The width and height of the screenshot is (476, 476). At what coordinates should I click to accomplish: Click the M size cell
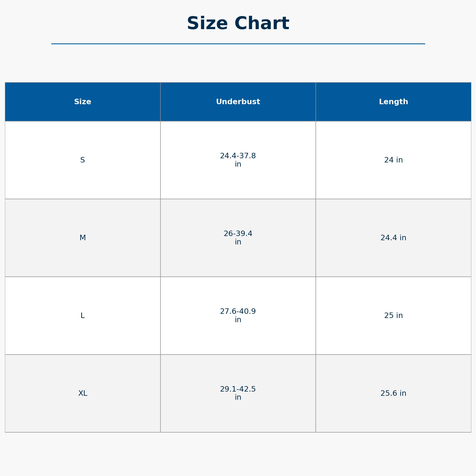(x=83, y=238)
